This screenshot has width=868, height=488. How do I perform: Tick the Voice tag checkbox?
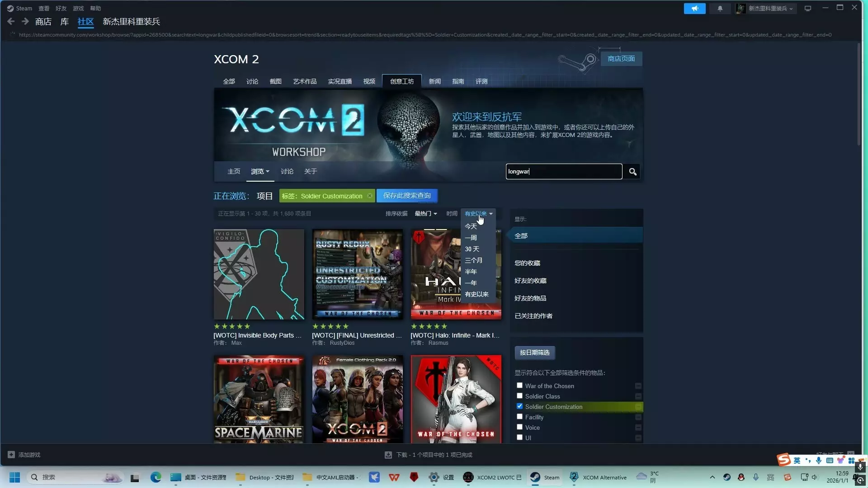click(519, 427)
